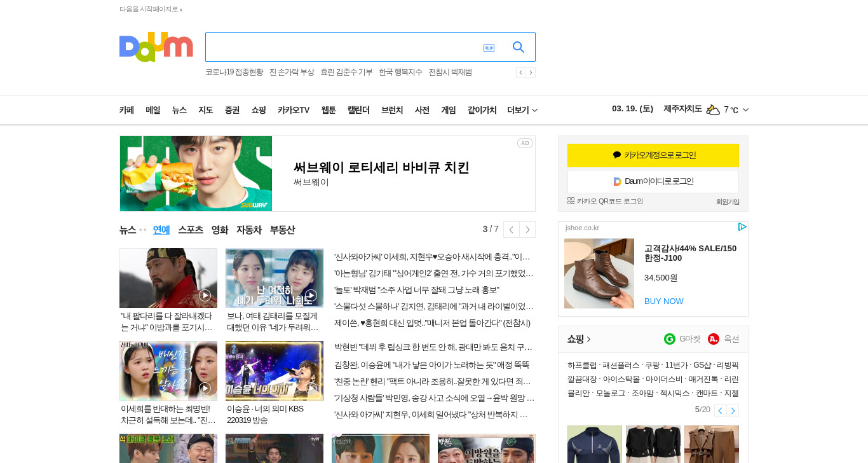The image size is (868, 463).
Task: Go to next news page arrow
Action: (527, 230)
